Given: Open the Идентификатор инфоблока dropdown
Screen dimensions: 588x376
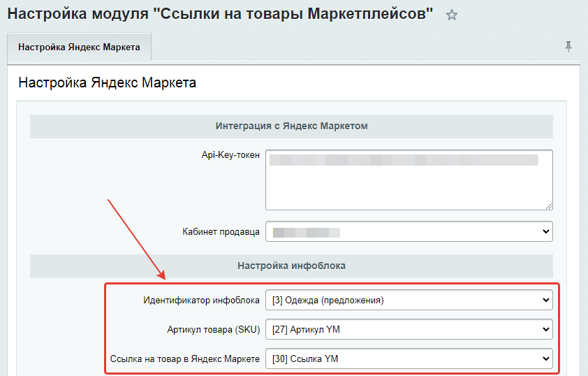Looking at the screenshot, I should click(409, 301).
